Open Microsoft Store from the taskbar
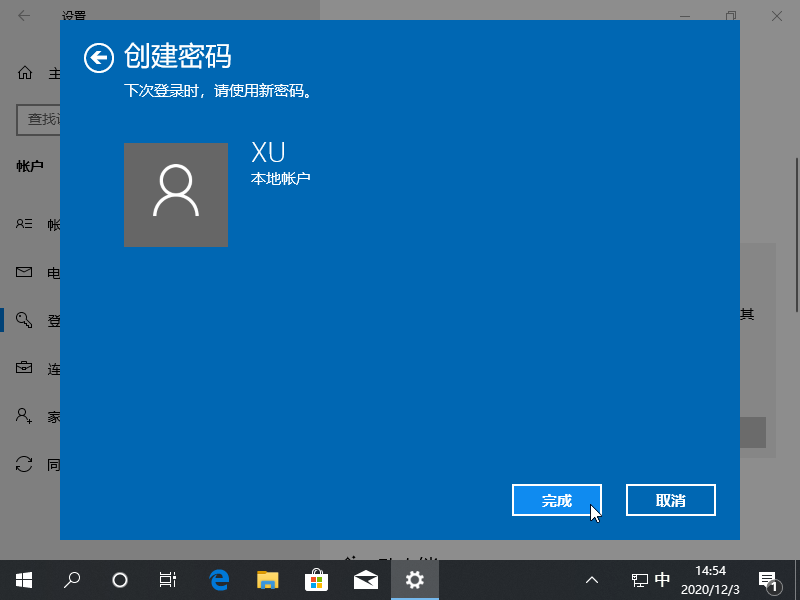The image size is (800, 600). tap(316, 579)
